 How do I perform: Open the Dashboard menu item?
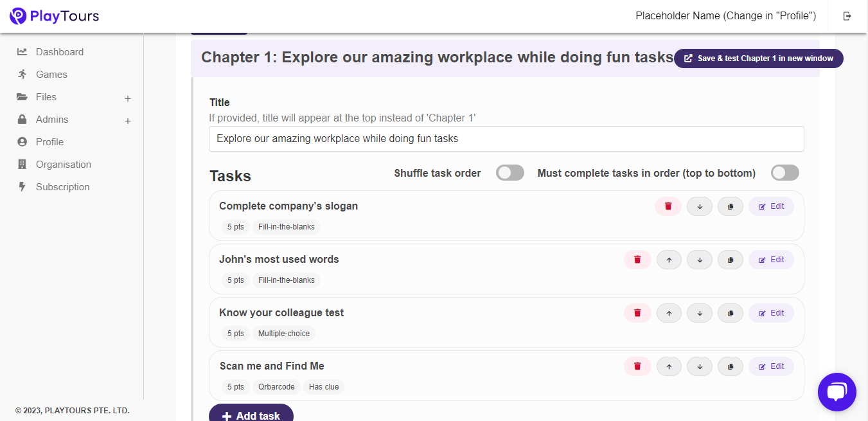[x=60, y=52]
